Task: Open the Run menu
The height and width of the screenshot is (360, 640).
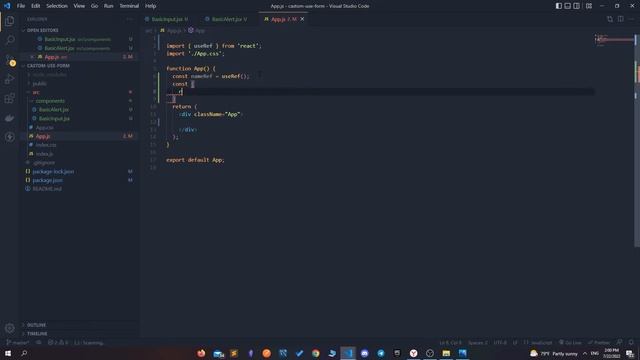Action: (109, 6)
